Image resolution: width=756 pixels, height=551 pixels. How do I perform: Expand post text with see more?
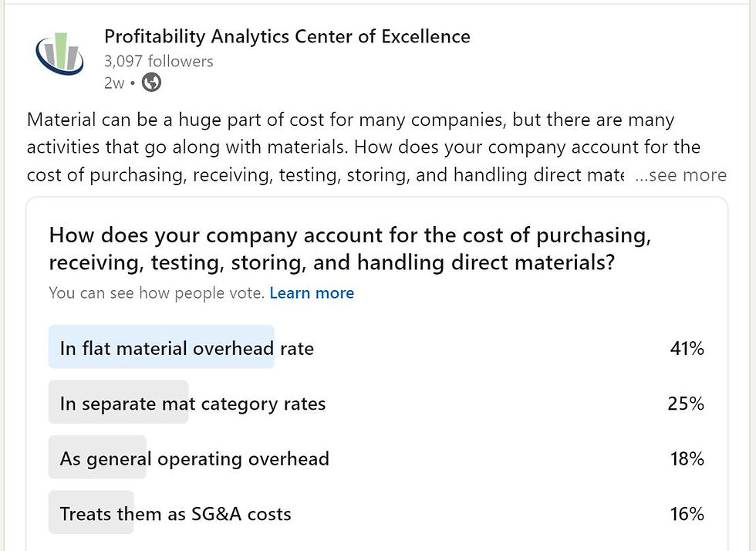pos(680,175)
